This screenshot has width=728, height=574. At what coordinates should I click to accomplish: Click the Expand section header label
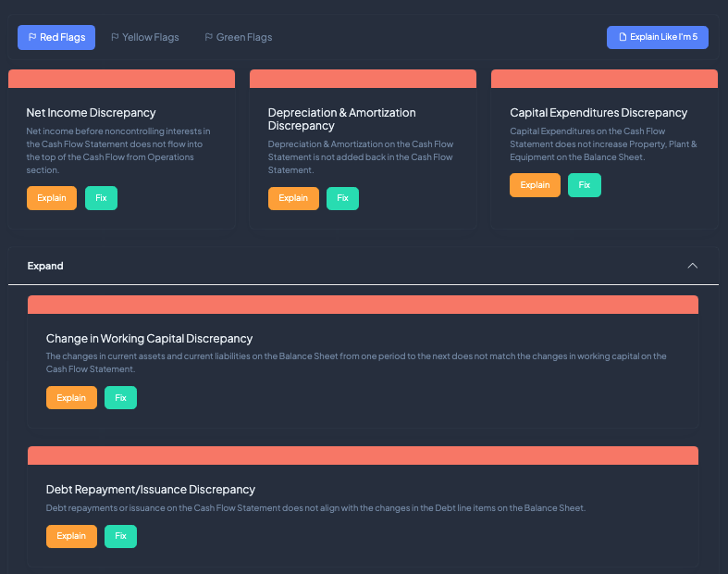pyautogui.click(x=45, y=266)
